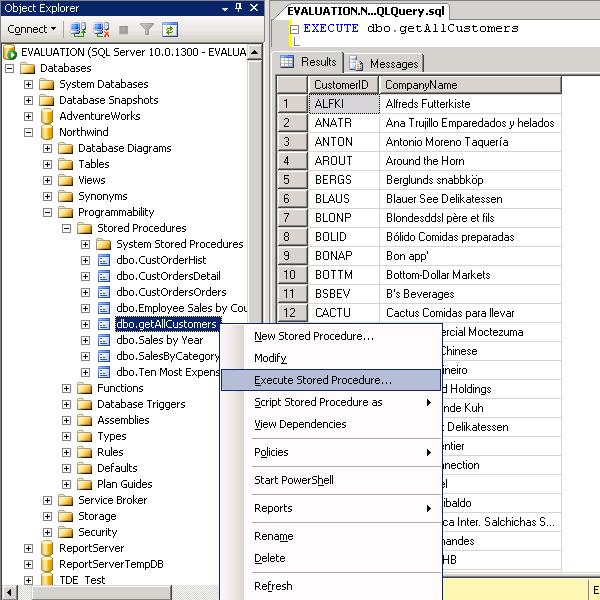Close the Object Explorer panel

click(254, 8)
